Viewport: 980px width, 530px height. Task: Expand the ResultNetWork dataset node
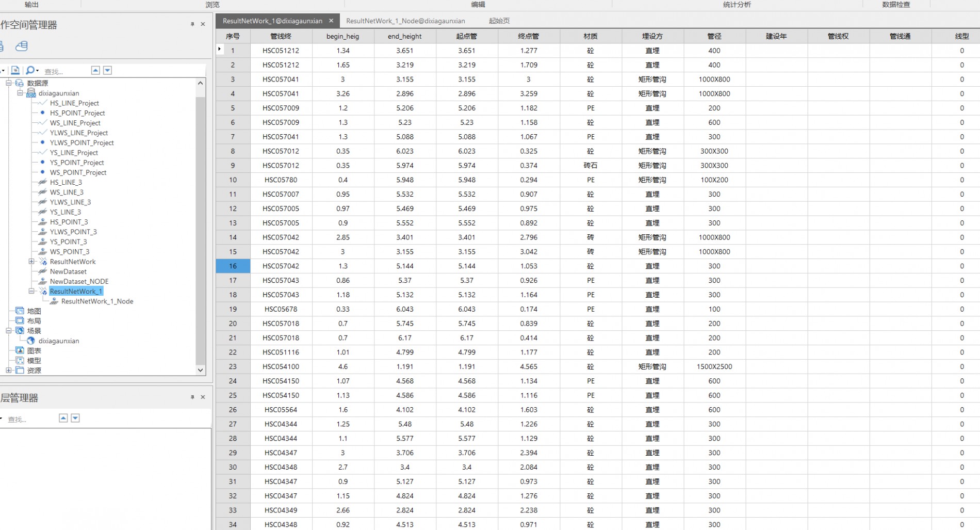pyautogui.click(x=31, y=262)
